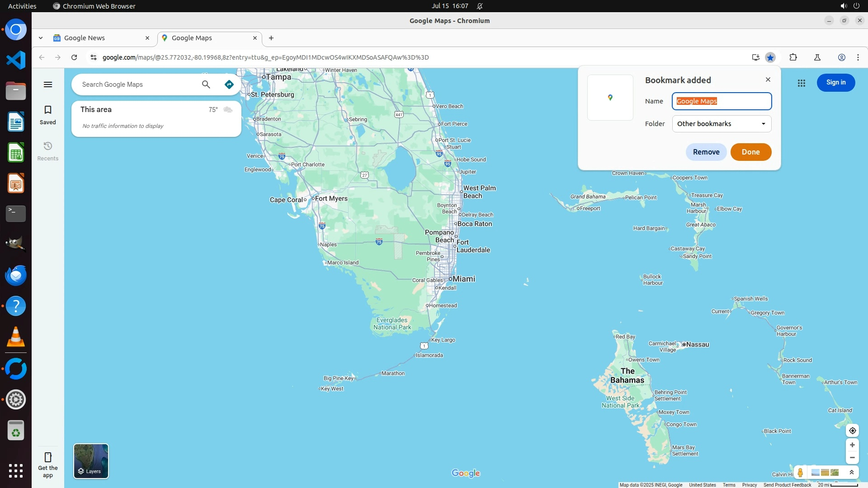Toggle the bookmark star in the address bar
The height and width of the screenshot is (488, 868).
pos(770,57)
